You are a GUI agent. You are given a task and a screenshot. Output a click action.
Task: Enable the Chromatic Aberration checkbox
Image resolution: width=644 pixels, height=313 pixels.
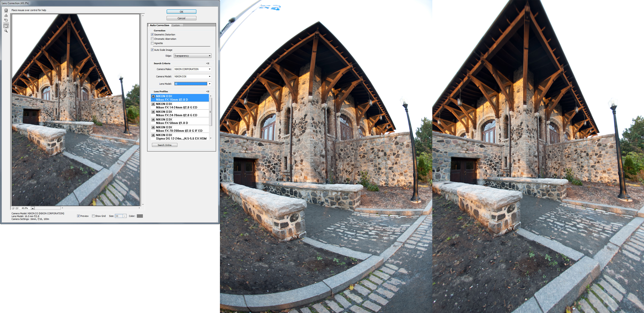(x=152, y=39)
